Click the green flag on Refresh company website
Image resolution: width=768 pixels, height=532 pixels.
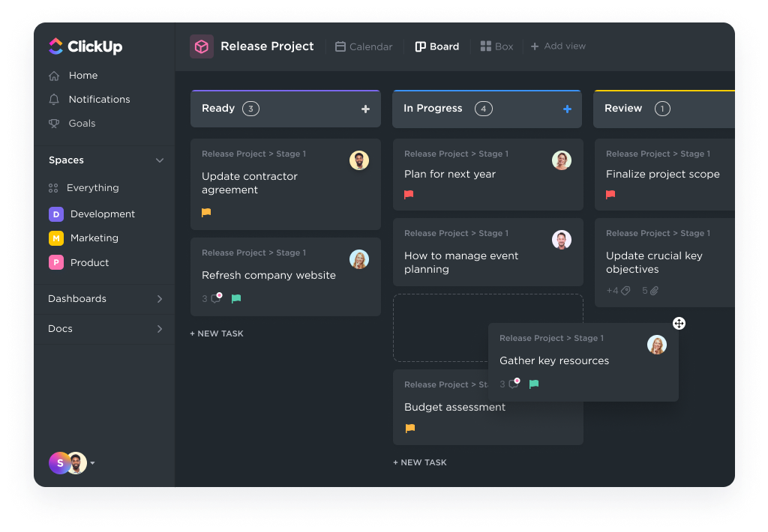coord(236,298)
